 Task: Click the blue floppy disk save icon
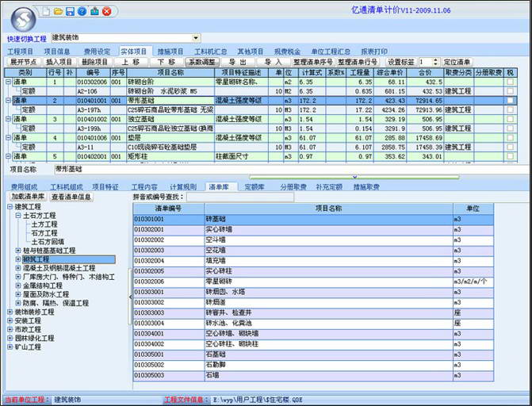(70, 11)
